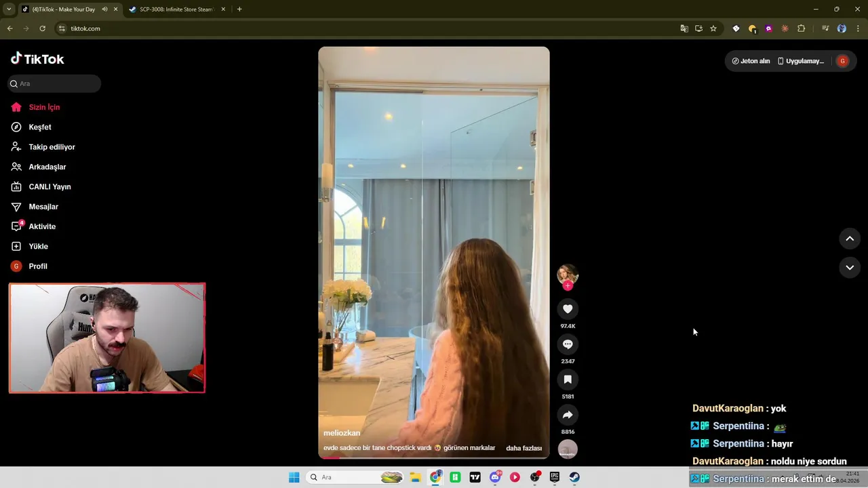The width and height of the screenshot is (868, 488).
Task: Open media controls icon in toolbar
Action: 825,28
